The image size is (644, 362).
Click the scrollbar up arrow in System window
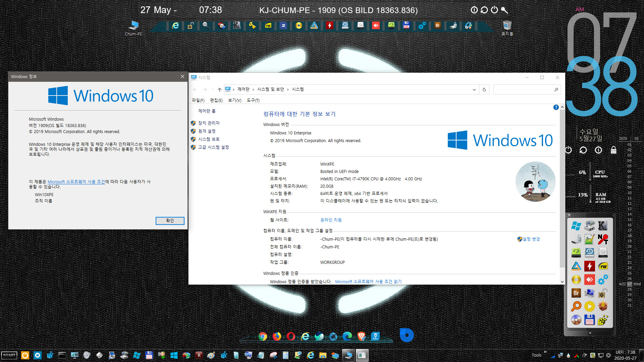coord(562,107)
